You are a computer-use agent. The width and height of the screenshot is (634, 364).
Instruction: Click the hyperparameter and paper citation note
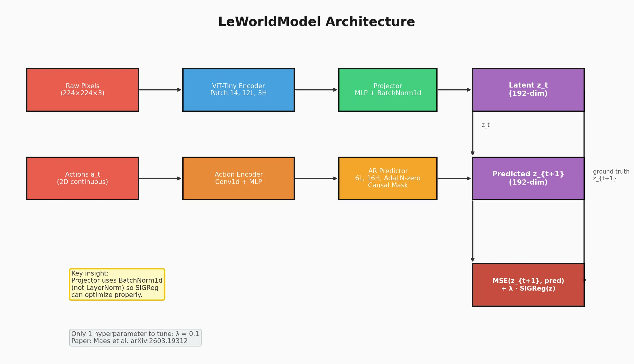point(135,338)
